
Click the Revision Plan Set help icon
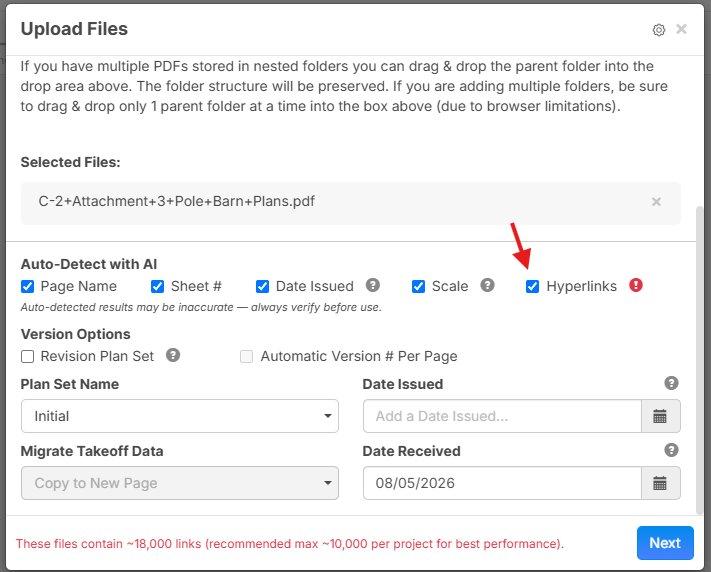173,355
